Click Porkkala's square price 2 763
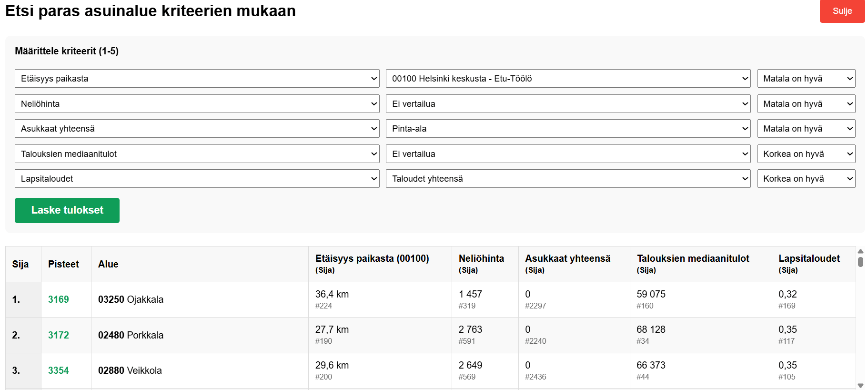The height and width of the screenshot is (390, 868). click(x=470, y=329)
